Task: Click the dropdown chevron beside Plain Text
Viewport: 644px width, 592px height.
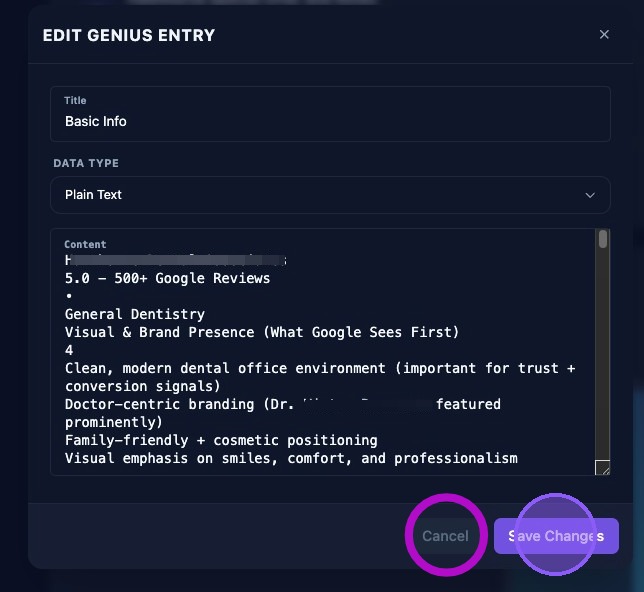Action: [x=590, y=195]
